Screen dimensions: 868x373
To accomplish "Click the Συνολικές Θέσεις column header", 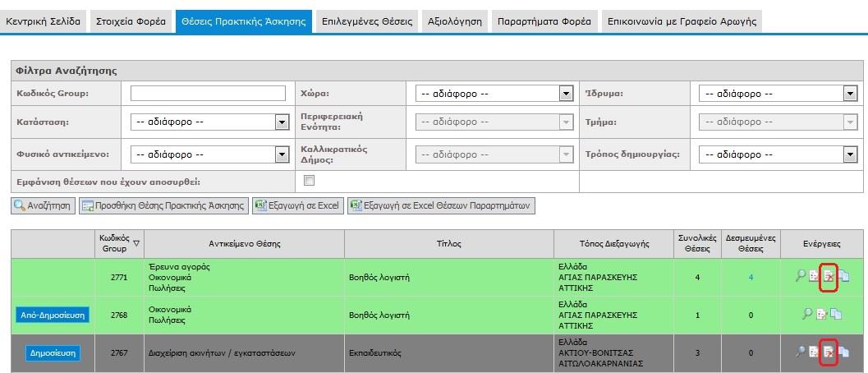I will tap(697, 243).
